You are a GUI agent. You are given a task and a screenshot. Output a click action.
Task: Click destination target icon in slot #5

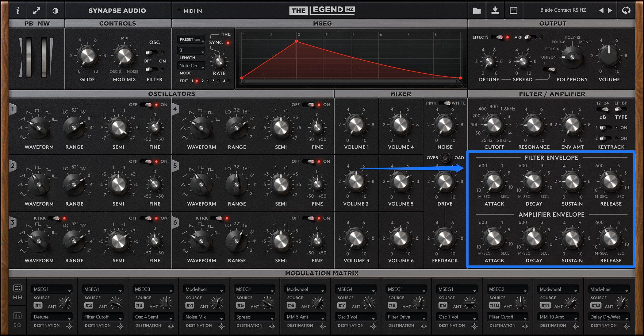(x=272, y=326)
